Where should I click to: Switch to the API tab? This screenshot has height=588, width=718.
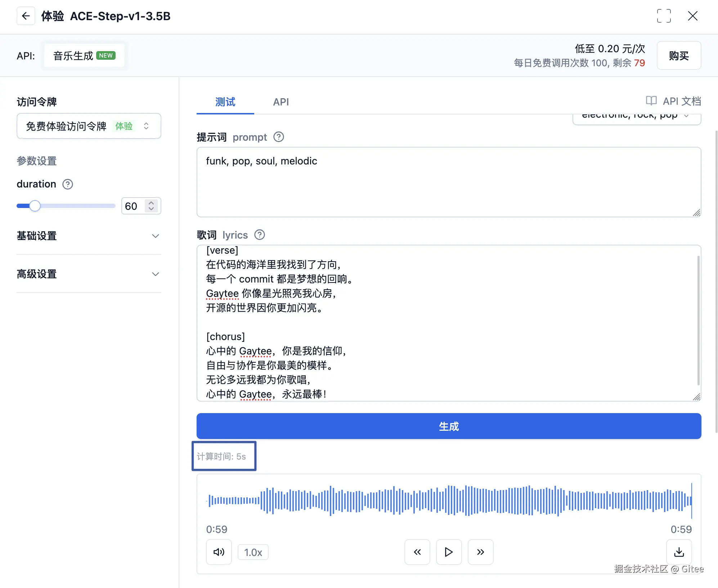click(281, 102)
